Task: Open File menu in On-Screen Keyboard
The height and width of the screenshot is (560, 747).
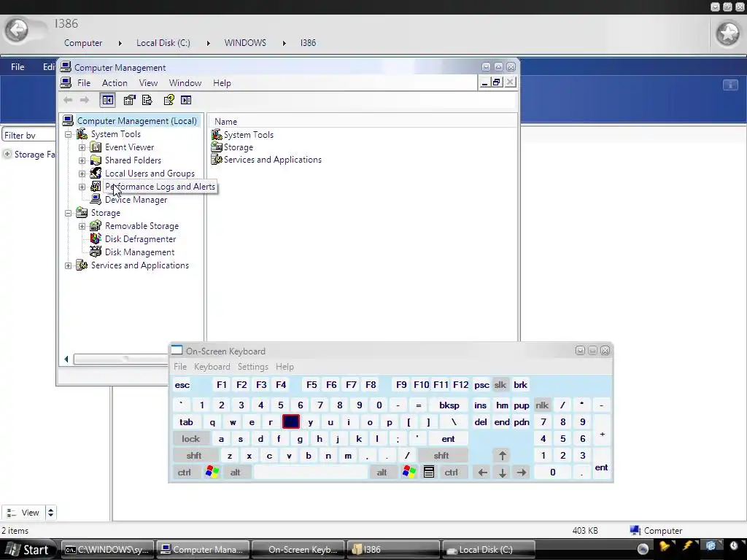Action: tap(180, 367)
